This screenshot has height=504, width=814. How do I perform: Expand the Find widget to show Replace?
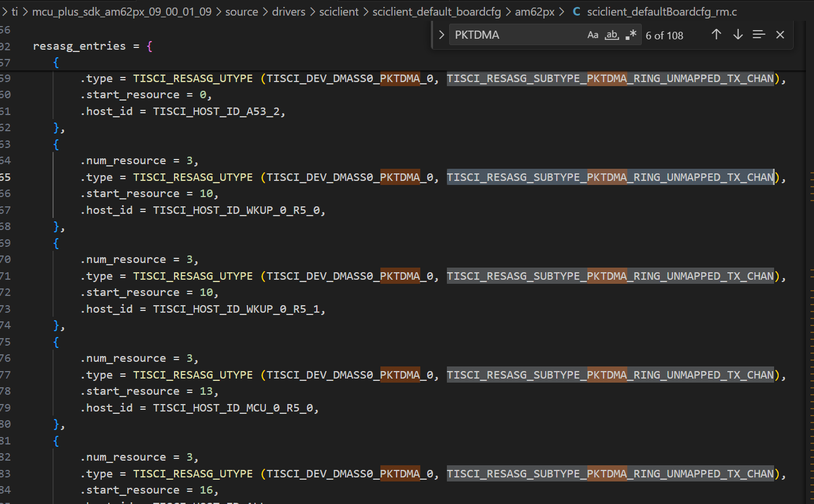441,34
